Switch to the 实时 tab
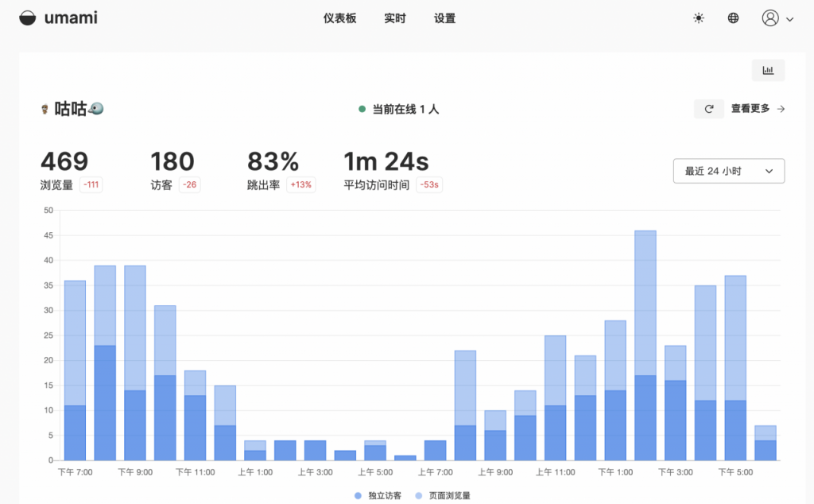The height and width of the screenshot is (504, 814). pos(395,18)
